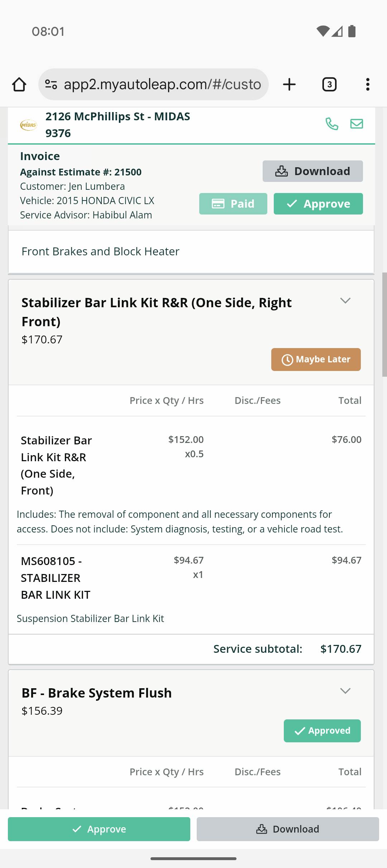Tap the site info icon in the address bar
The height and width of the screenshot is (868, 387).
51,85
